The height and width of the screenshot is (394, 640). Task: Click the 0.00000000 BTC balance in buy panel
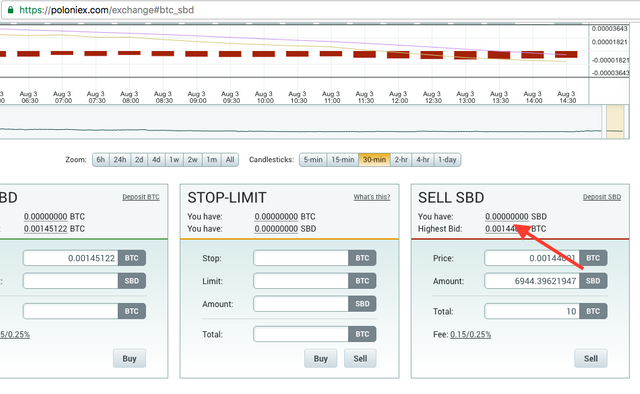[x=45, y=216]
